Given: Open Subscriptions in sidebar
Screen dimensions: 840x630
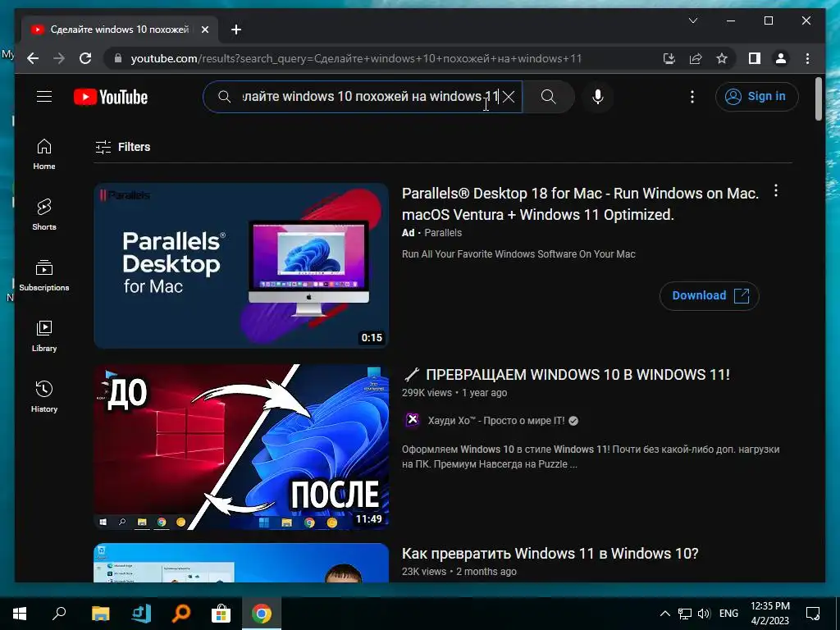Looking at the screenshot, I should click(x=44, y=276).
